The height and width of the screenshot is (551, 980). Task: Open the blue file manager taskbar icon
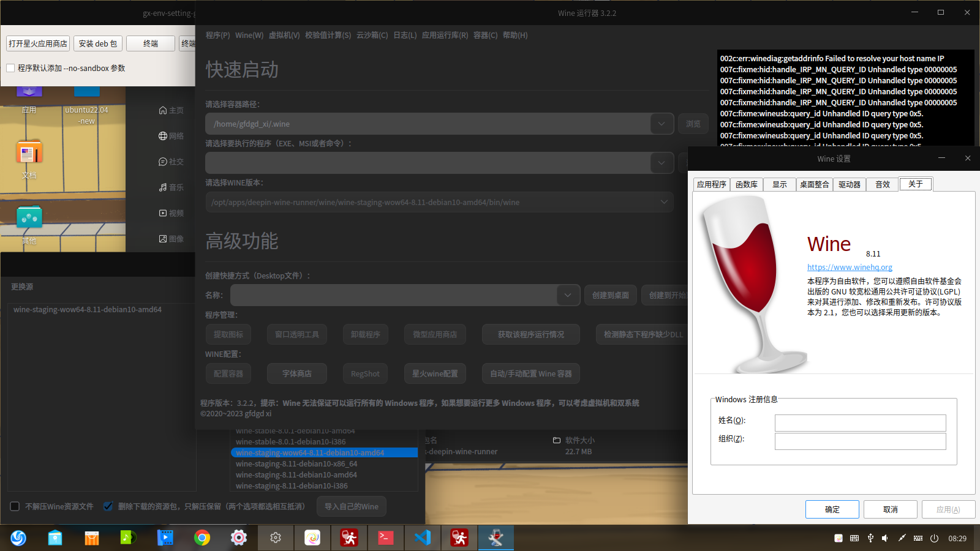point(55,538)
